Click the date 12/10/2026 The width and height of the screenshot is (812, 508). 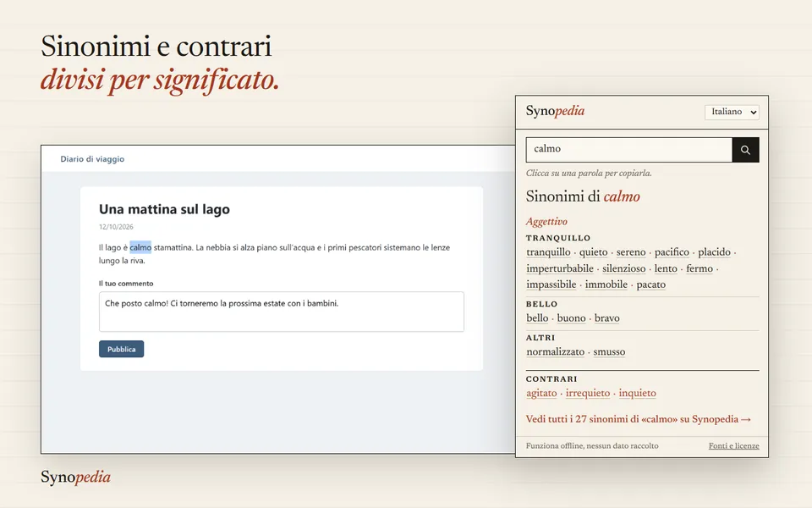tap(116, 227)
